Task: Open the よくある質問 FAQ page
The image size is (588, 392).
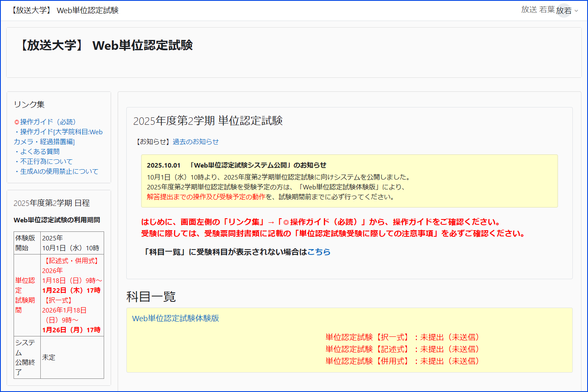Action: tap(41, 152)
